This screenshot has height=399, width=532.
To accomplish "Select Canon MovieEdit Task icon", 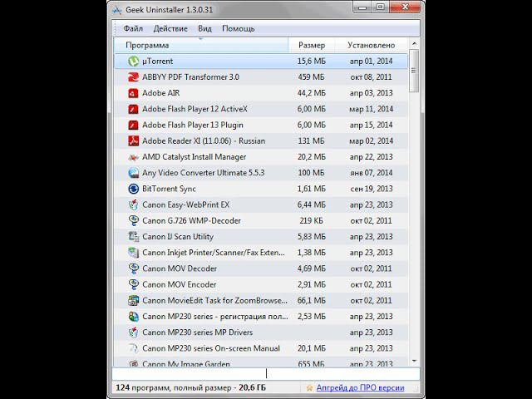I will (x=133, y=300).
